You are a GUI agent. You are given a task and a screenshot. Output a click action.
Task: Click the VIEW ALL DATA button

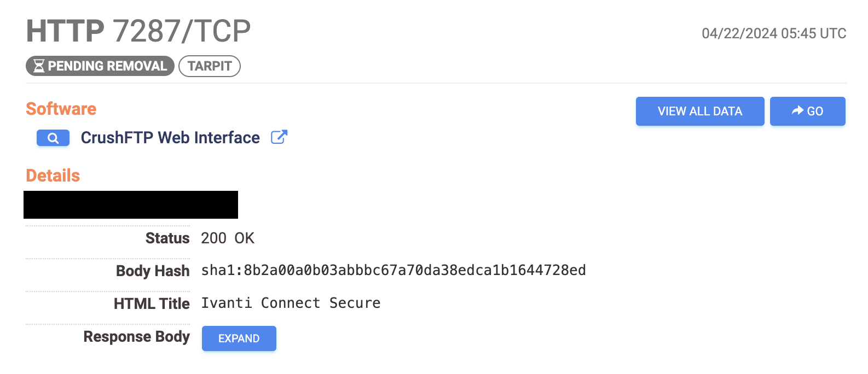(699, 112)
